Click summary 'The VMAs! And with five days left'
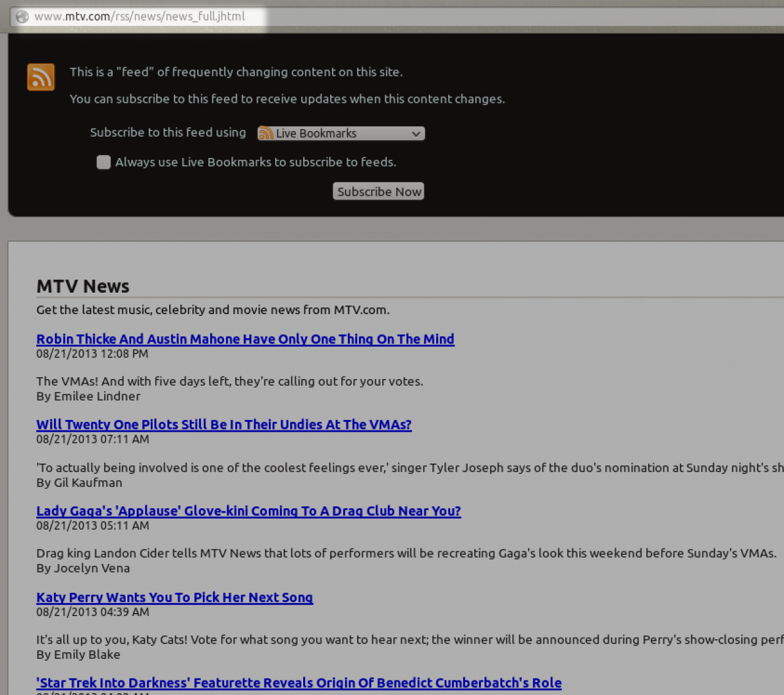 [x=230, y=381]
